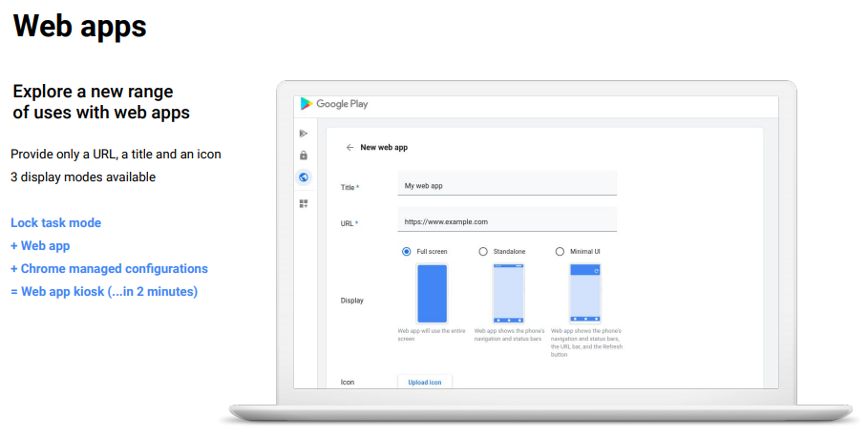The width and height of the screenshot is (868, 437).
Task: Select the Minimal UI radio button
Action: click(x=560, y=251)
